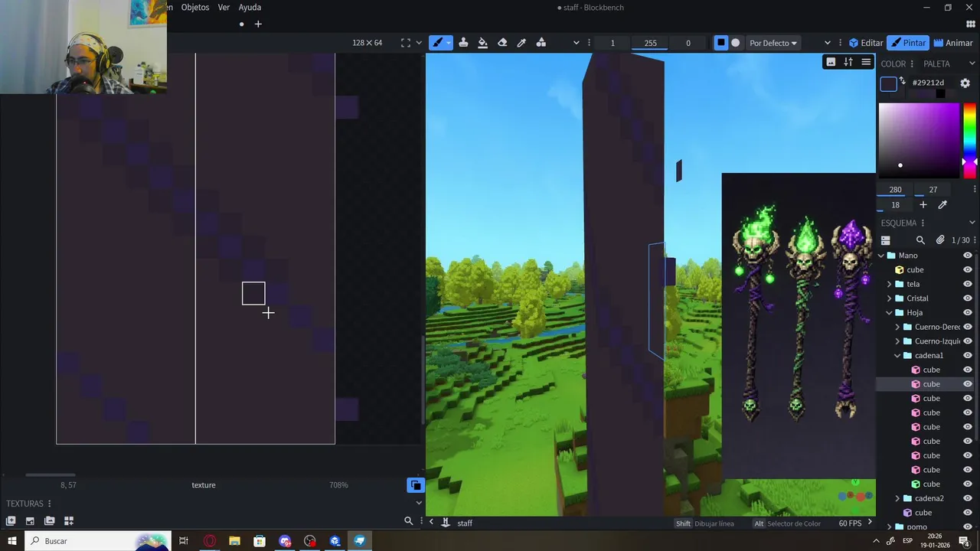This screenshot has height=551, width=980.
Task: Switch to Editar mode
Action: click(866, 43)
